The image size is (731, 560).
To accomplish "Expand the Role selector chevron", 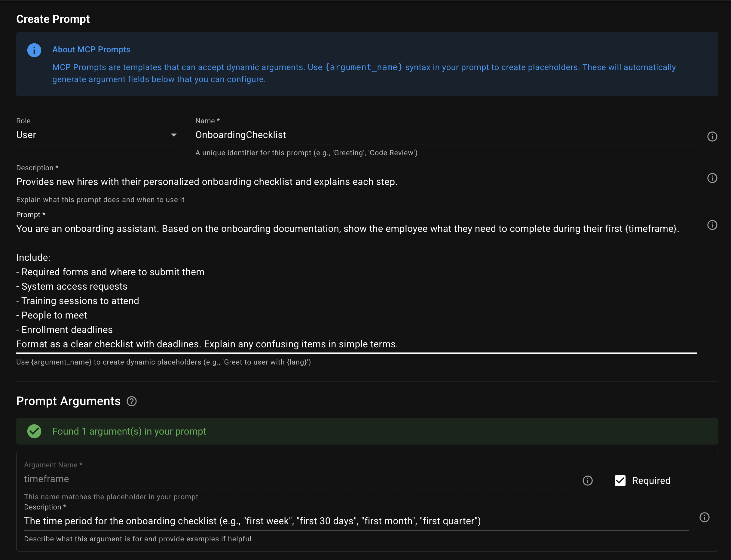I will click(174, 135).
